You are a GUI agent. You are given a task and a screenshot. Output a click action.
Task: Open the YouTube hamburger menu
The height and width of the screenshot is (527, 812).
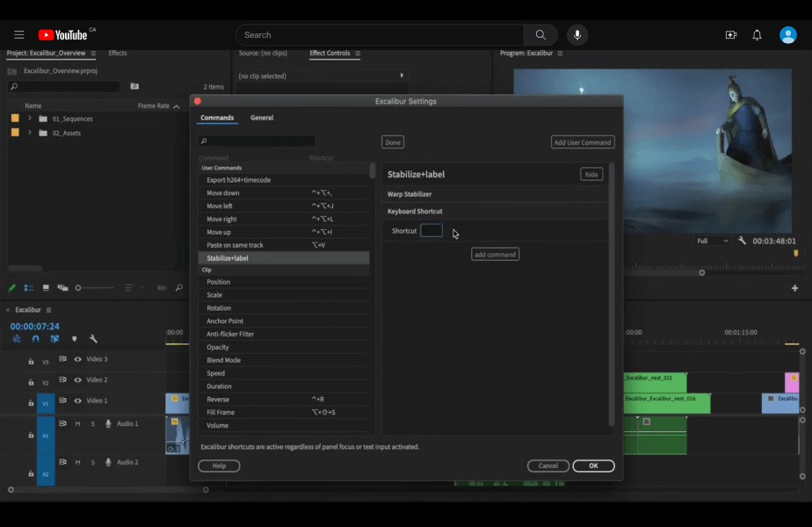[19, 34]
